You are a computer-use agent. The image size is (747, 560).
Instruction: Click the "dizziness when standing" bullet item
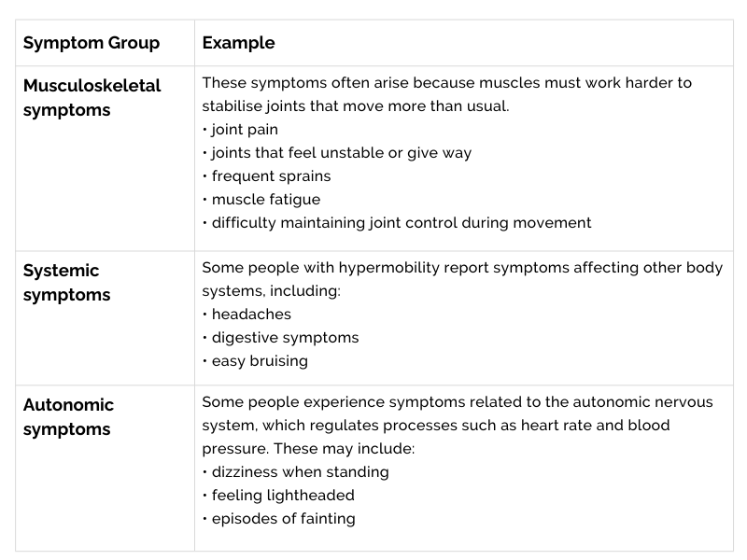tap(300, 472)
